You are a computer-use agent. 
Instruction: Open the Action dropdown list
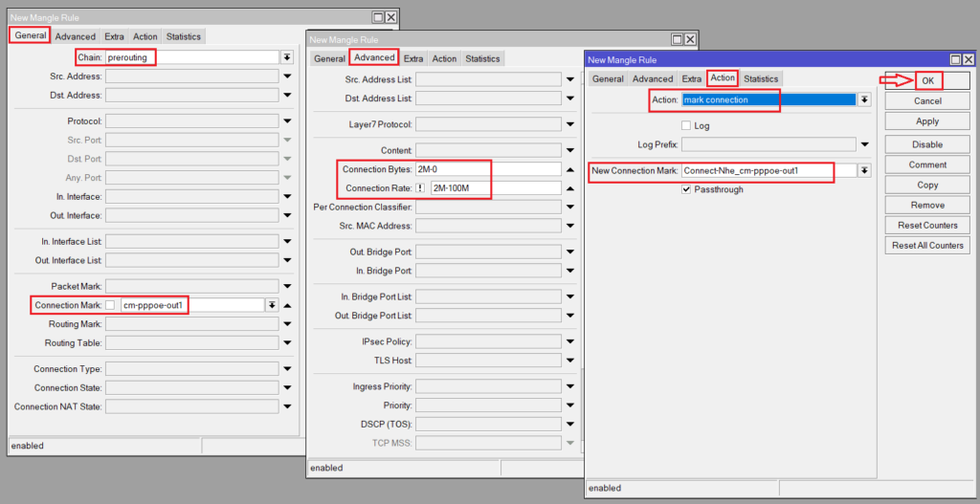tap(864, 99)
